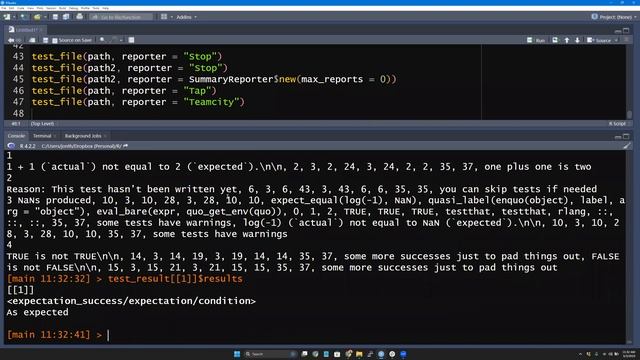This screenshot has width=640, height=360.
Task: Switch to the Console tab
Action: (x=16, y=136)
